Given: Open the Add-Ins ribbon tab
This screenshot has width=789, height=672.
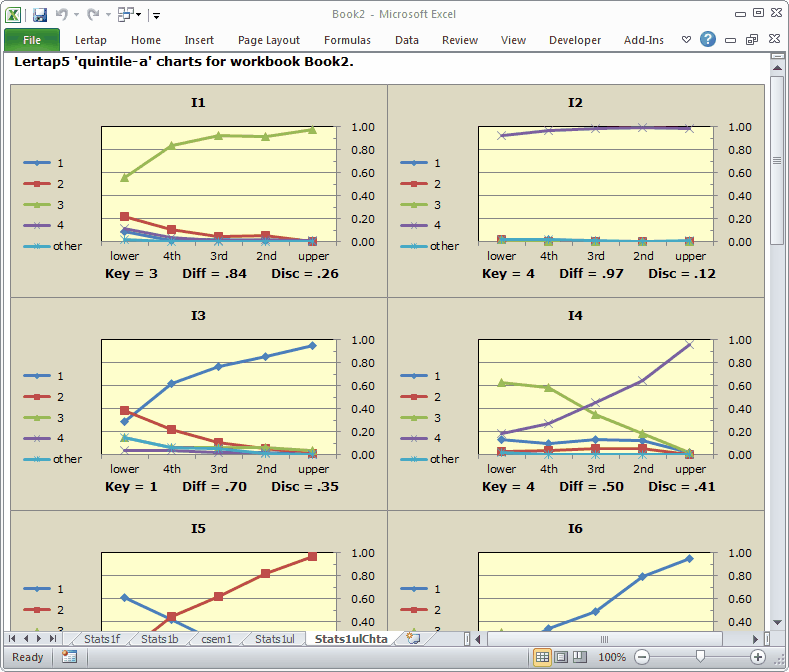Looking at the screenshot, I should coord(644,40).
